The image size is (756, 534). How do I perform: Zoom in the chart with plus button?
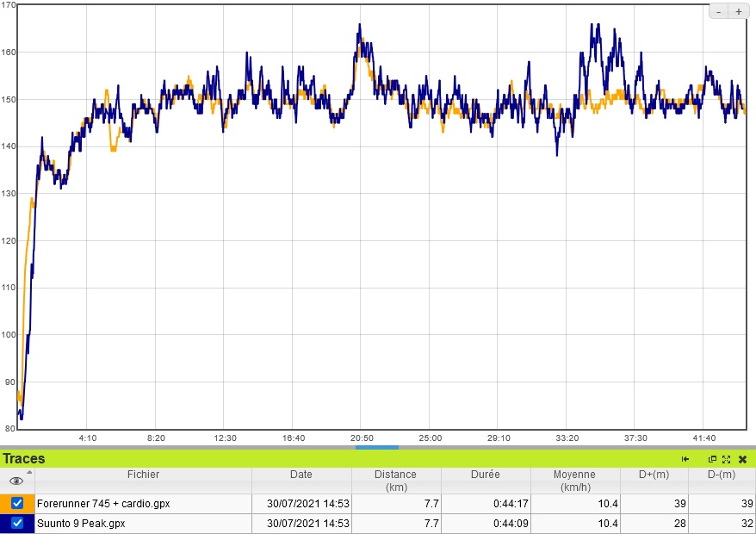(739, 11)
